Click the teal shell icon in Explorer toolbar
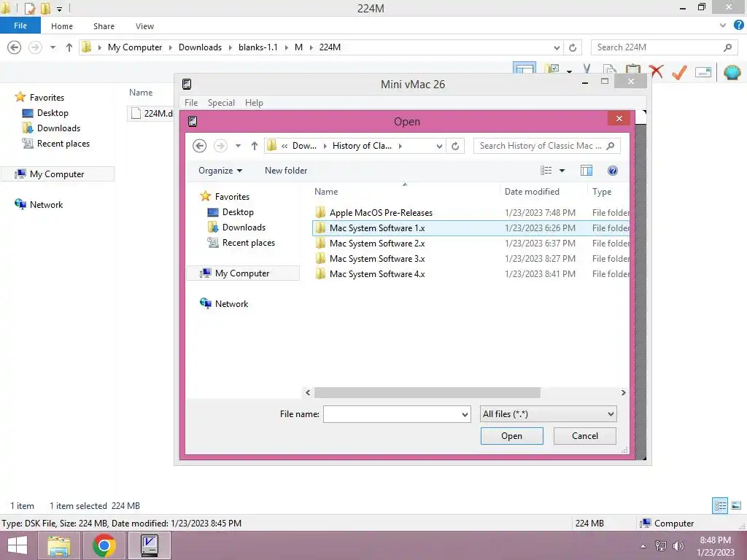This screenshot has height=560, width=747. pos(732,72)
